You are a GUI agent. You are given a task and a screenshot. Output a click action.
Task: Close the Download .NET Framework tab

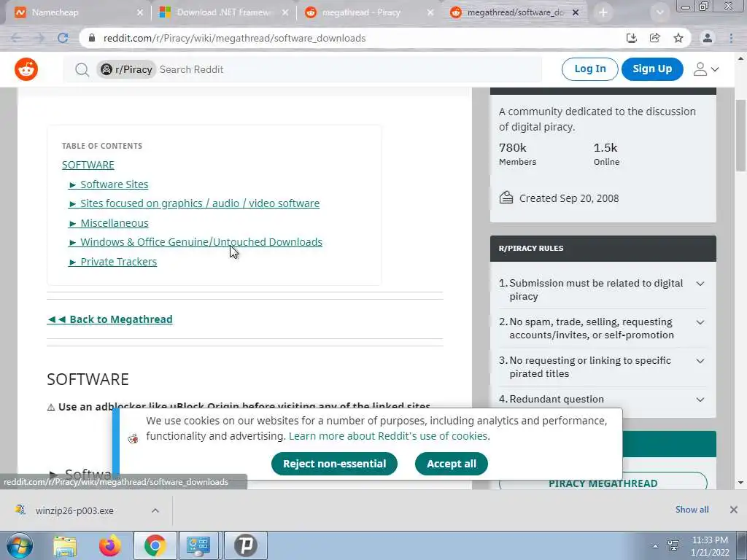pos(285,13)
